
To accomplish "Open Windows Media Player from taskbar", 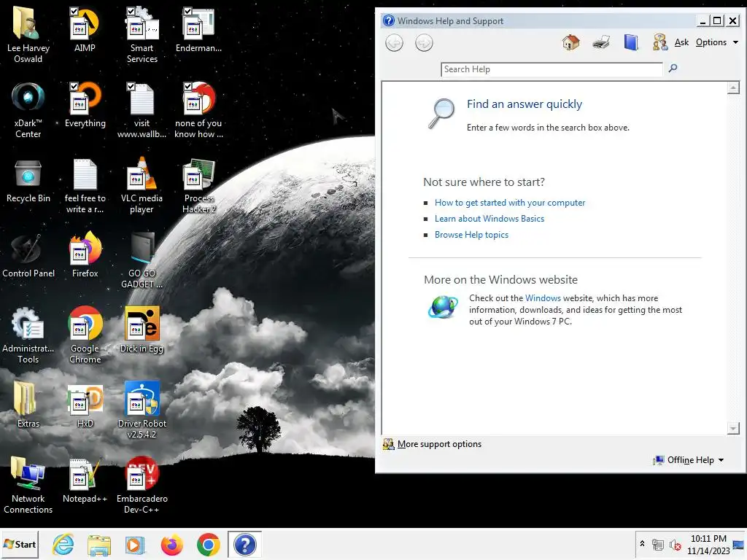I will click(135, 544).
